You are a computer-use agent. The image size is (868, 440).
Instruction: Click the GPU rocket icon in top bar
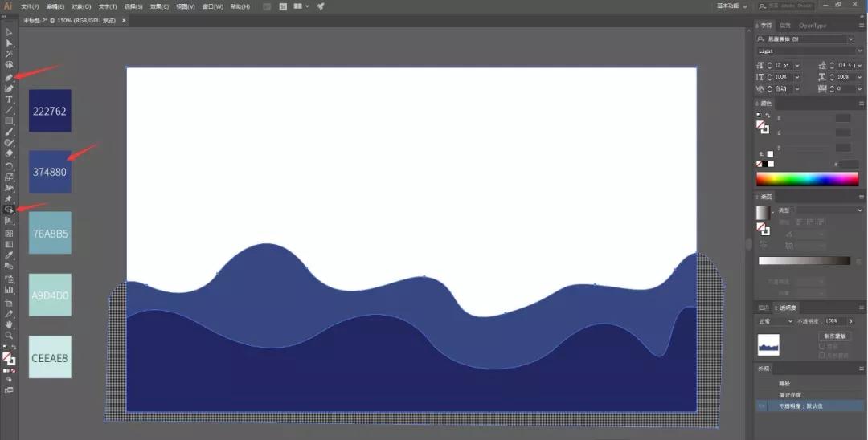[x=321, y=6]
